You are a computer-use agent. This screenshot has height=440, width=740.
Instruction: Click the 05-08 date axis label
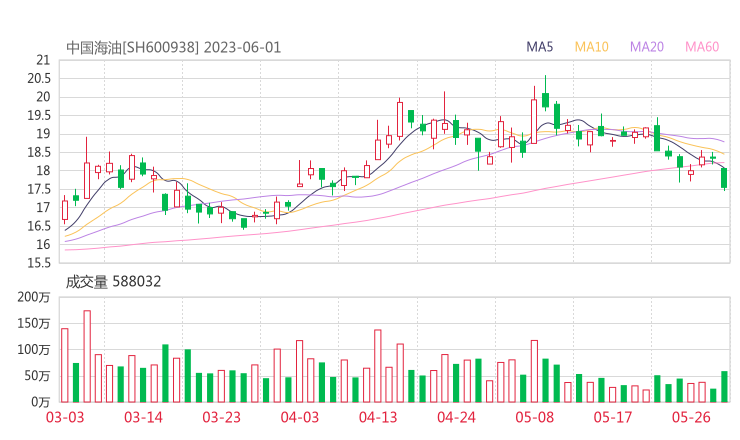click(535, 417)
